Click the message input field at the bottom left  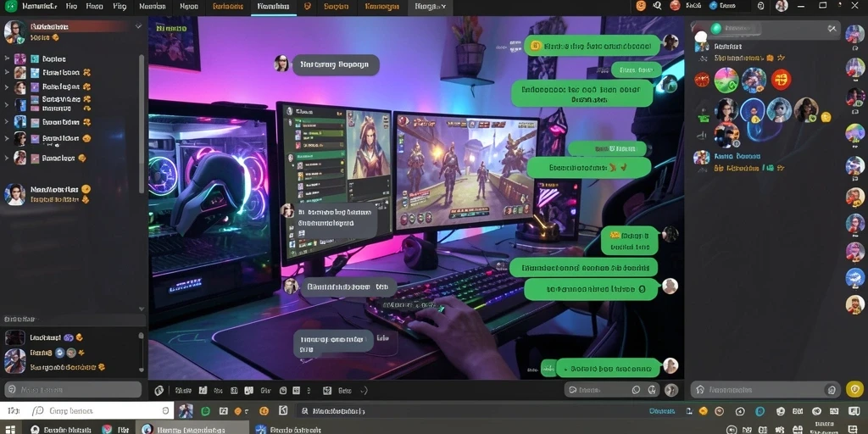(73, 390)
